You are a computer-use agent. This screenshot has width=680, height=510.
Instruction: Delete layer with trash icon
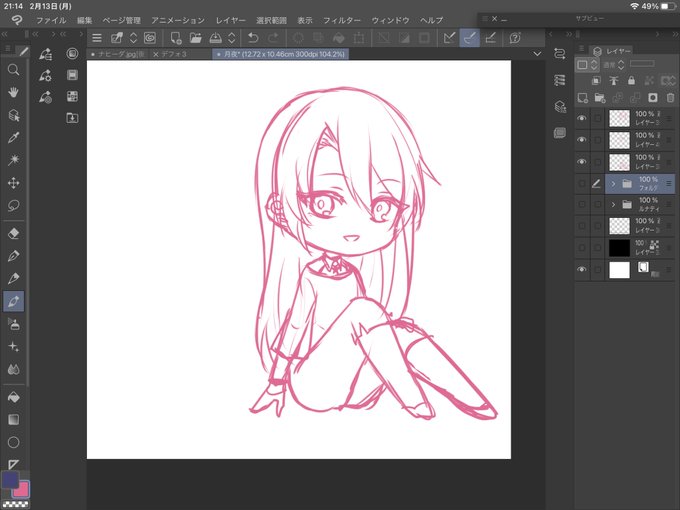[x=670, y=98]
